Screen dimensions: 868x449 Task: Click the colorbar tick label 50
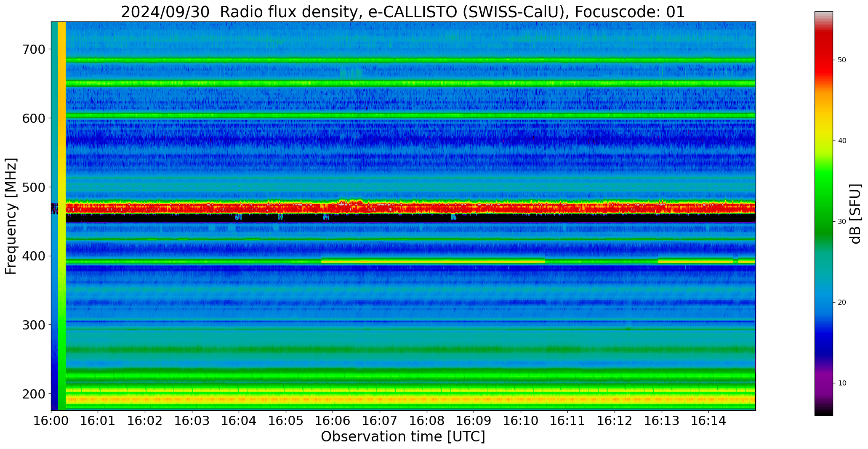coord(842,60)
